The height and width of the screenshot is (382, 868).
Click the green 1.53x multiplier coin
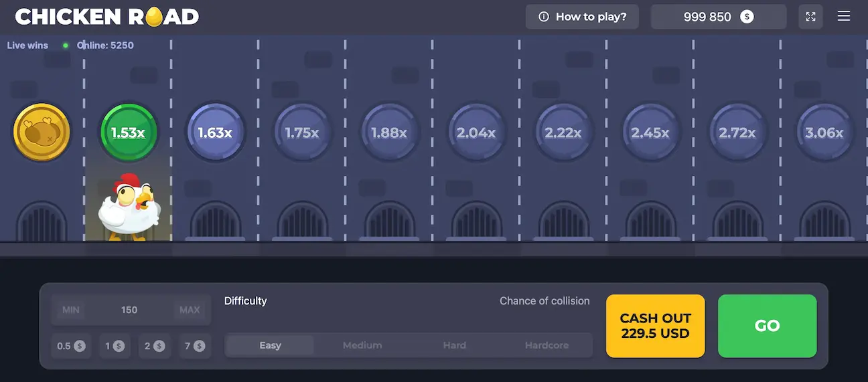pyautogui.click(x=128, y=132)
